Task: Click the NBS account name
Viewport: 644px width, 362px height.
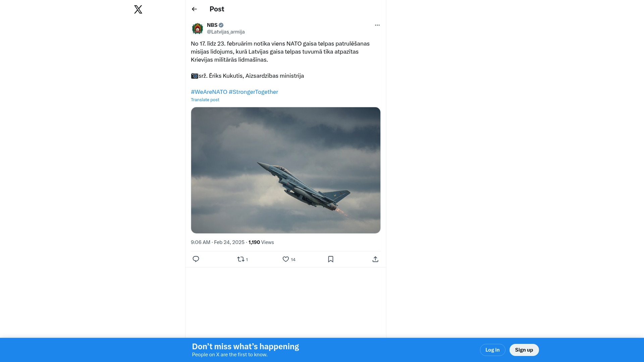Action: tap(212, 25)
